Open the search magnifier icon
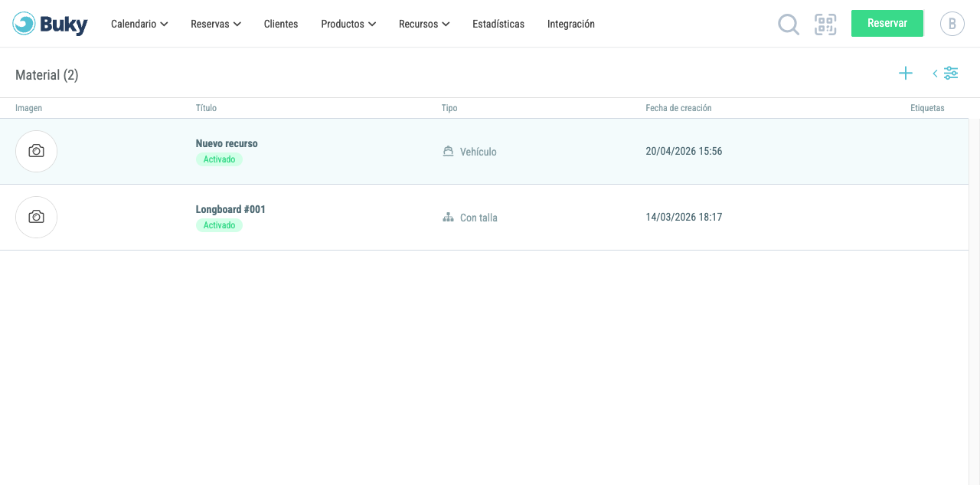This screenshot has height=485, width=980. coord(789,25)
